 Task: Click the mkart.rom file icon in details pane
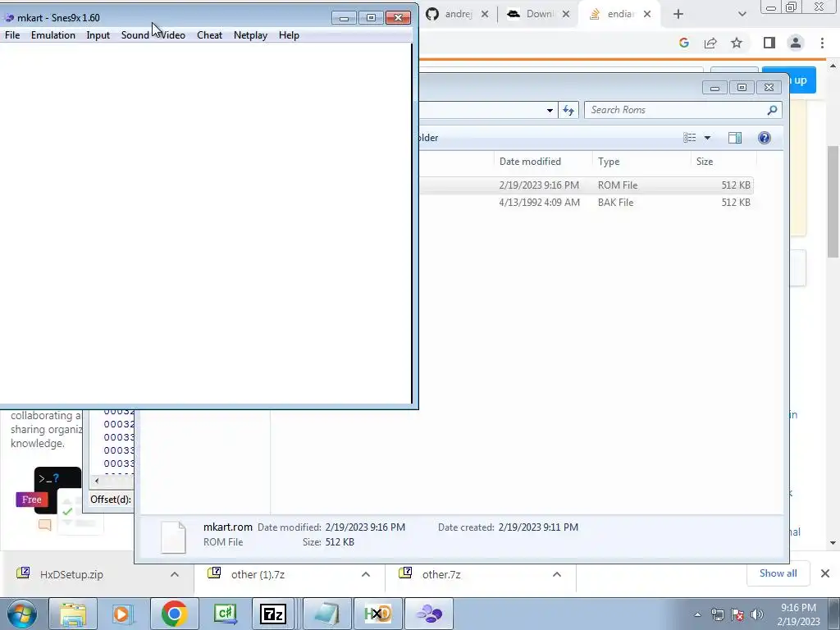coord(173,536)
